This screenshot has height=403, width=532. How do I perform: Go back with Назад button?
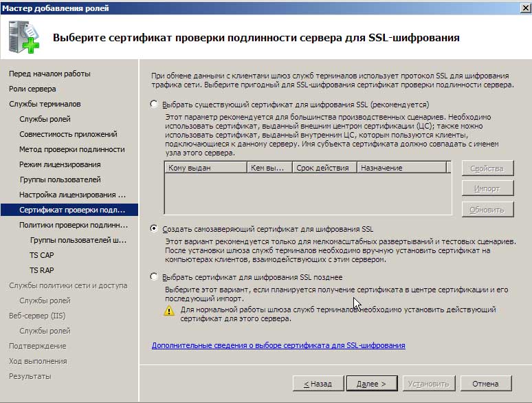click(x=318, y=384)
